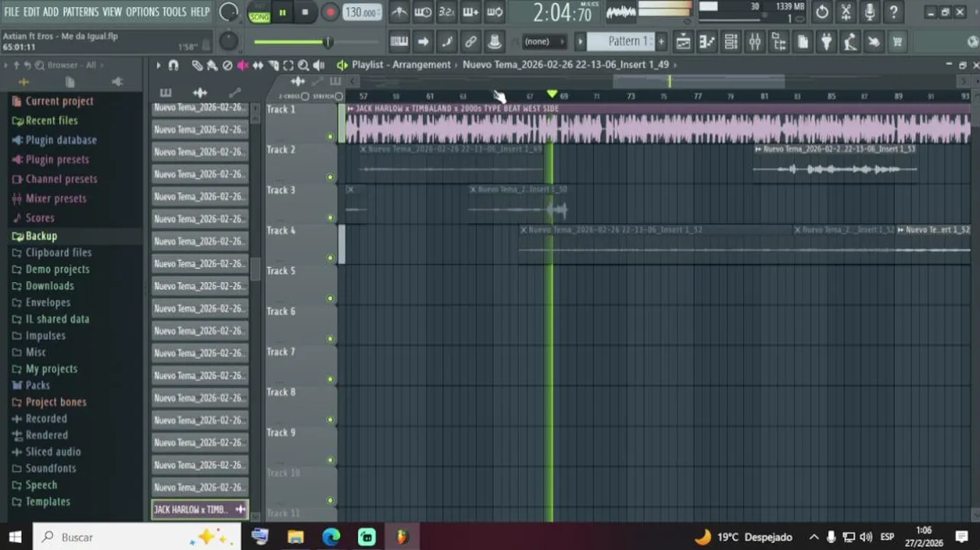Select the pink mute tool
Viewport: 980px width, 550px height.
[243, 66]
